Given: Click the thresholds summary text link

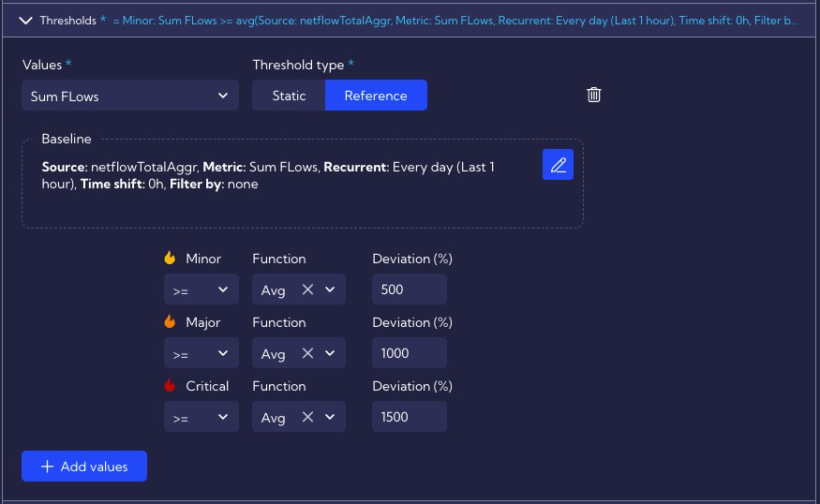Looking at the screenshot, I should 455,21.
